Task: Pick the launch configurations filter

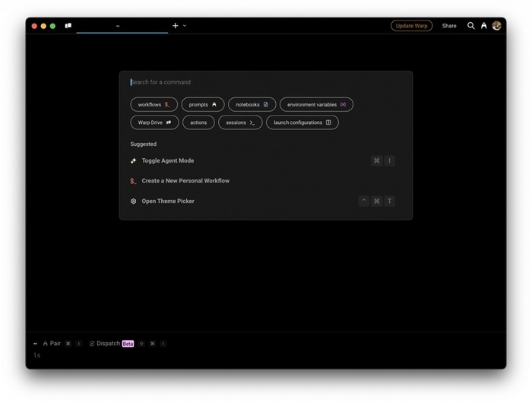Action: pos(302,122)
